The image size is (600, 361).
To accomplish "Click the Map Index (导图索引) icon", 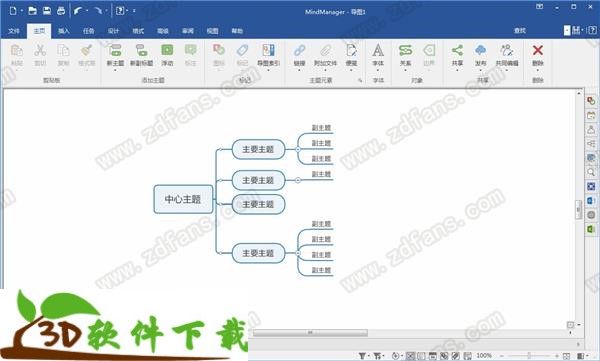I will [268, 50].
